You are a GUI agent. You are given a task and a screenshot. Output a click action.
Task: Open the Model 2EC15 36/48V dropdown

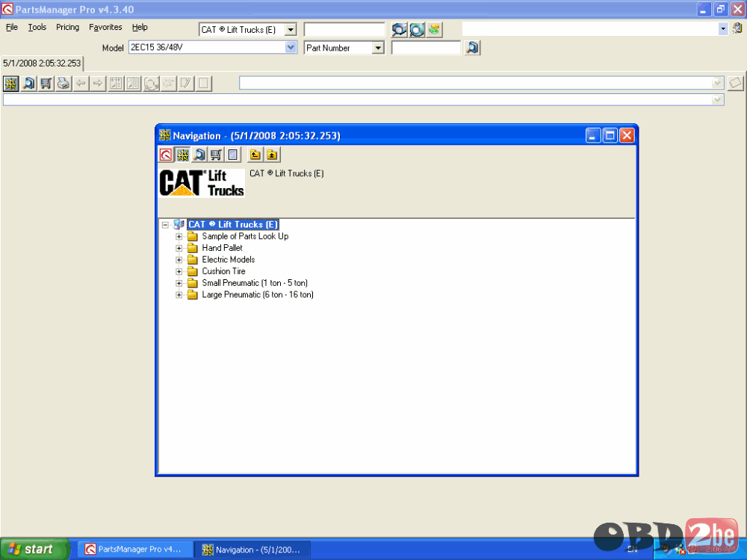[291, 47]
